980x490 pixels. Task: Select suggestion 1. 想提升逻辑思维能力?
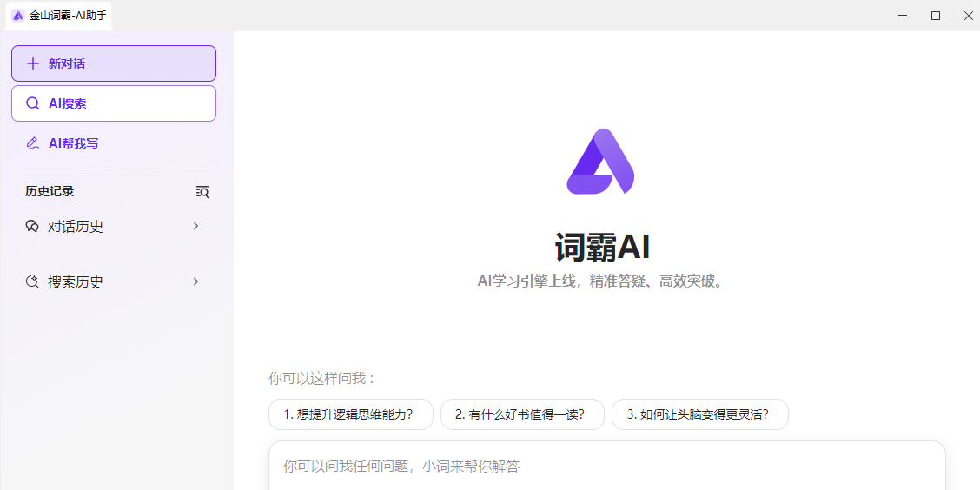point(351,414)
